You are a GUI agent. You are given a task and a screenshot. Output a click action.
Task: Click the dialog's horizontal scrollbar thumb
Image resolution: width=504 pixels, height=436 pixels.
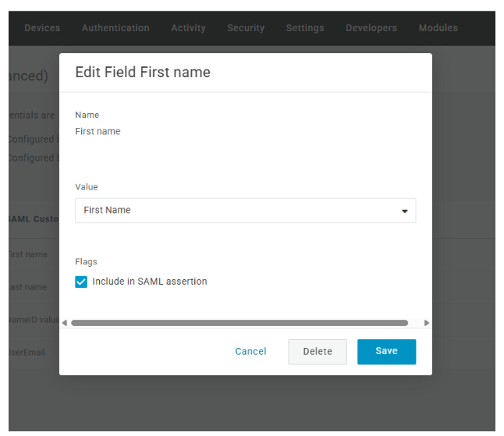(239, 323)
